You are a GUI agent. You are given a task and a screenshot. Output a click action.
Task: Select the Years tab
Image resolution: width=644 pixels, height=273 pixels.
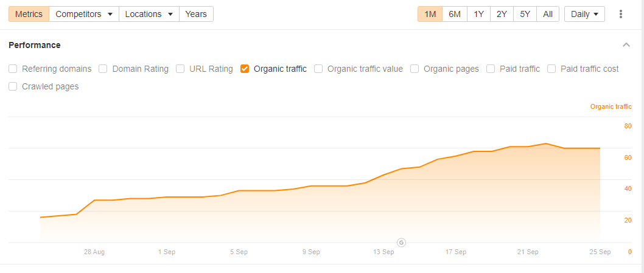point(196,14)
